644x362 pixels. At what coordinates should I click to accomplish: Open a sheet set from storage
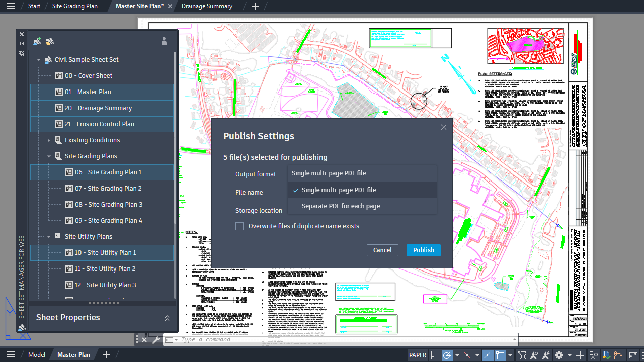tap(50, 41)
